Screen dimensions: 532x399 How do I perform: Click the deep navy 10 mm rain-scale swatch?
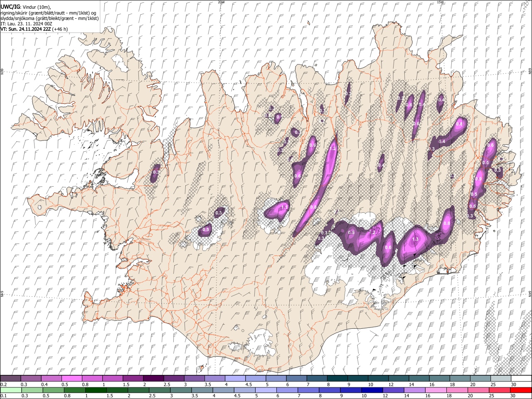click(x=372, y=390)
